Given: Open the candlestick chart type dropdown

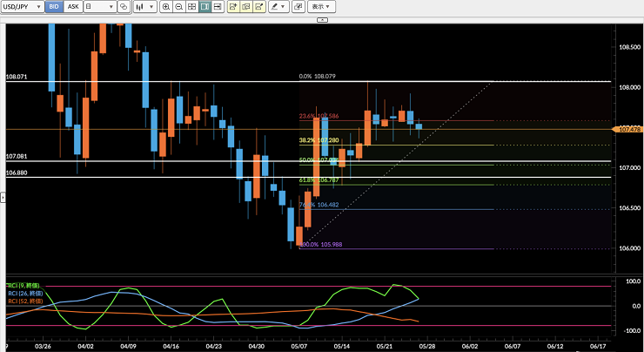Looking at the screenshot, I should click(145, 7).
